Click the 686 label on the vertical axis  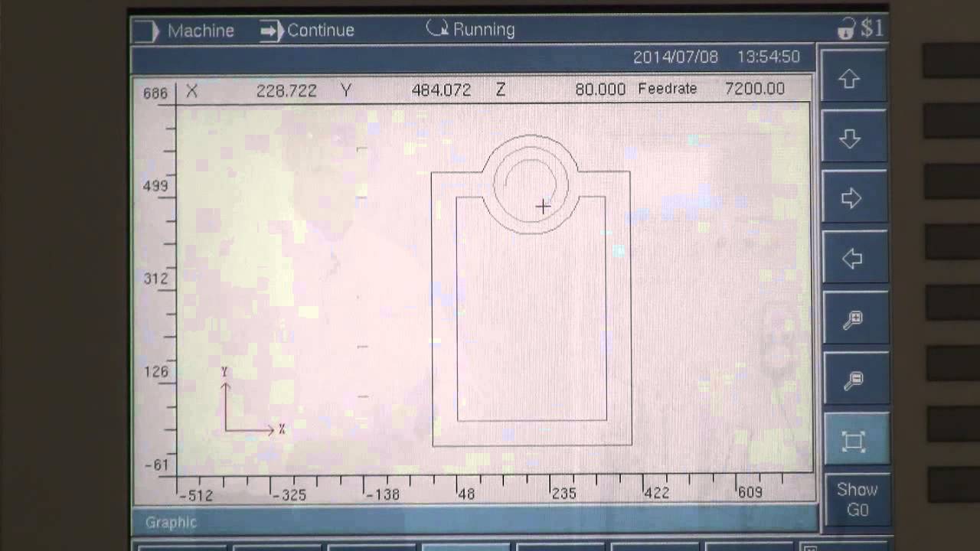tap(155, 93)
